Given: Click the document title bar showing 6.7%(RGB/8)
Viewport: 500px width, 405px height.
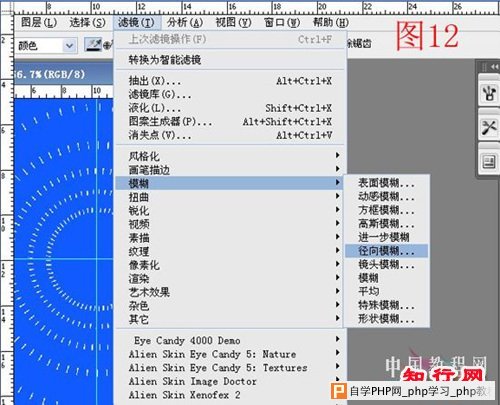Looking at the screenshot, I should click(x=63, y=74).
